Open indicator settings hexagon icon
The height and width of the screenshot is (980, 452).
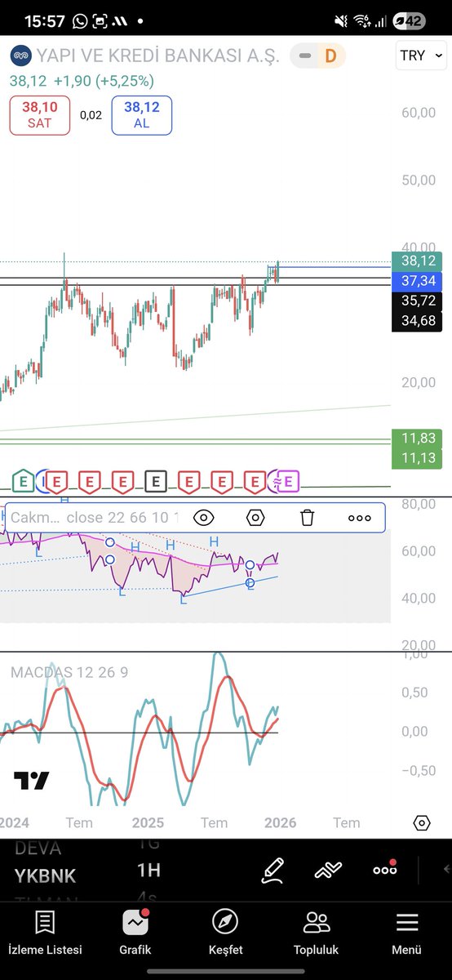pos(255,518)
